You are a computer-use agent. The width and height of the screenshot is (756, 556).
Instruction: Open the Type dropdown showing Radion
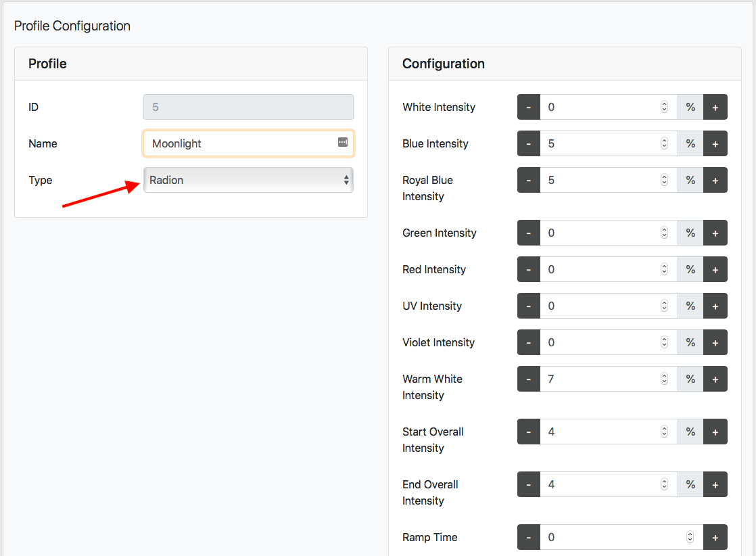(x=248, y=181)
